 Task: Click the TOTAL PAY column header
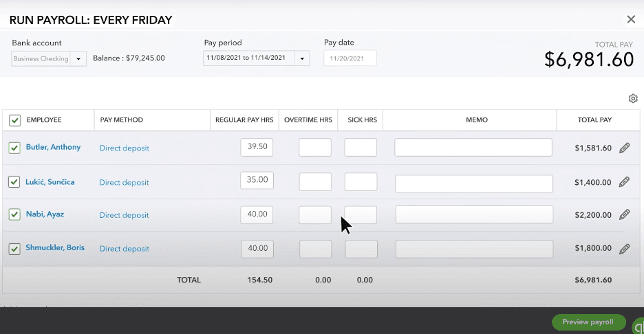[594, 120]
